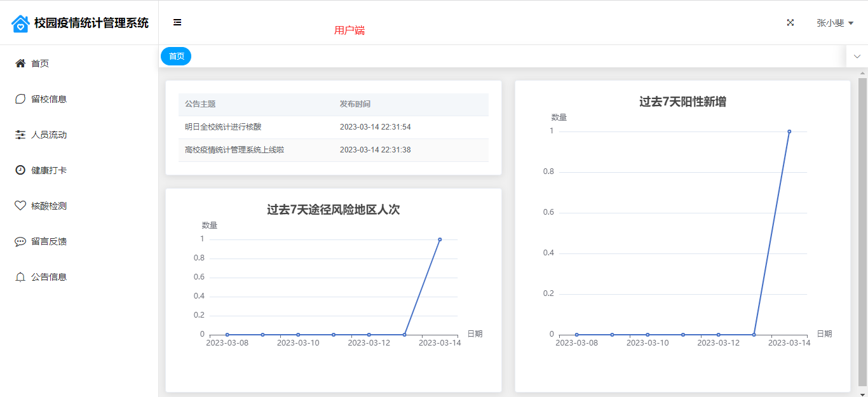The height and width of the screenshot is (397, 868).
Task: Click the 健康打卡 clock icon
Action: pos(20,170)
